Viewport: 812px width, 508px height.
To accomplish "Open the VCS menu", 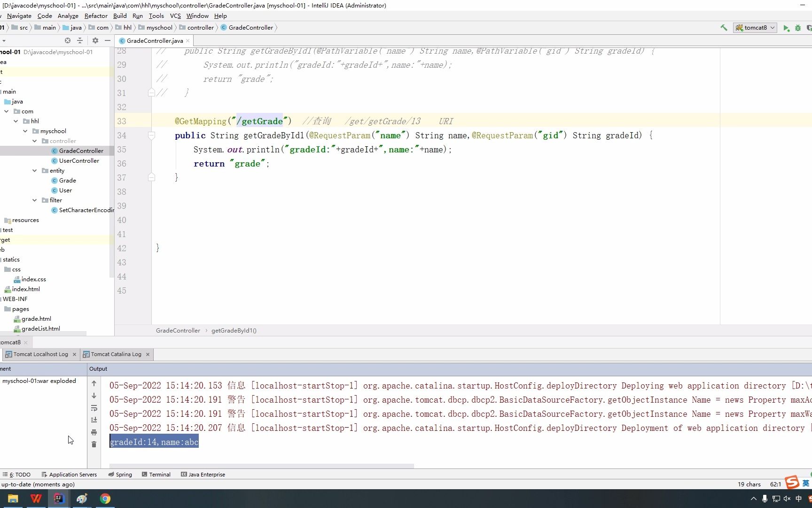I will (x=175, y=16).
